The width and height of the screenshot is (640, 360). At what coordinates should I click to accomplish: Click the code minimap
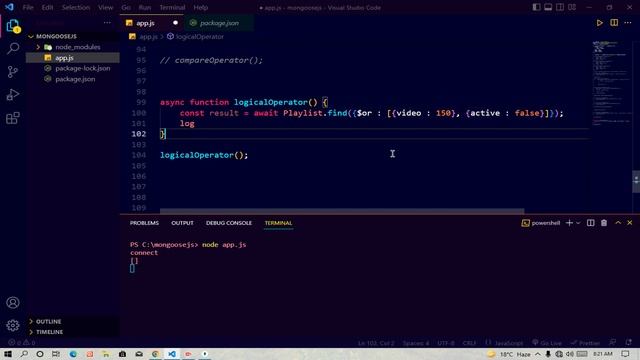pyautogui.click(x=611, y=84)
